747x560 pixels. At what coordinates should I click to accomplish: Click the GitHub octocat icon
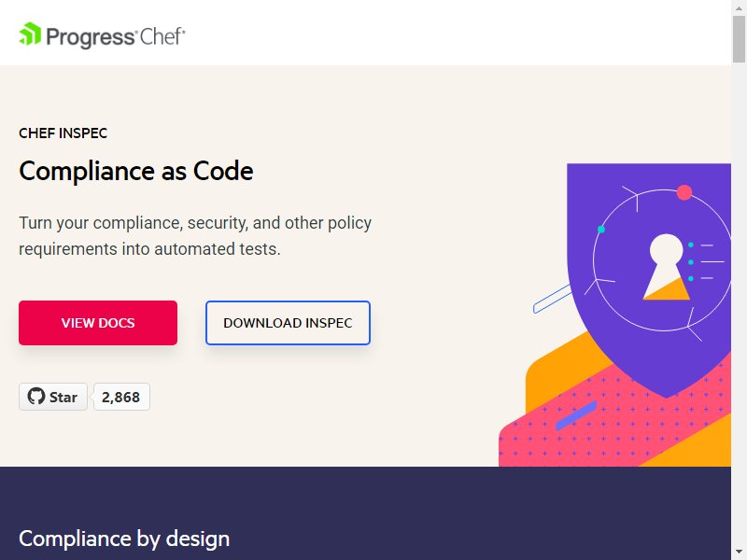[x=36, y=396]
